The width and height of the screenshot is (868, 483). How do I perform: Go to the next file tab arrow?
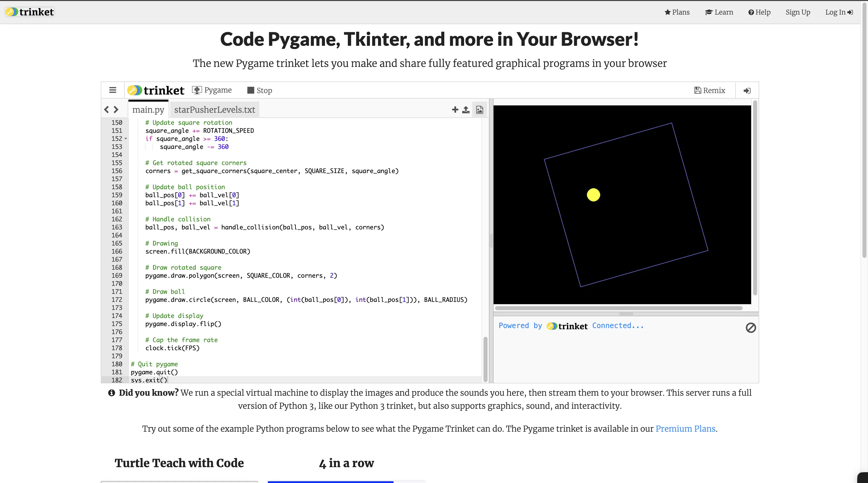coord(116,109)
